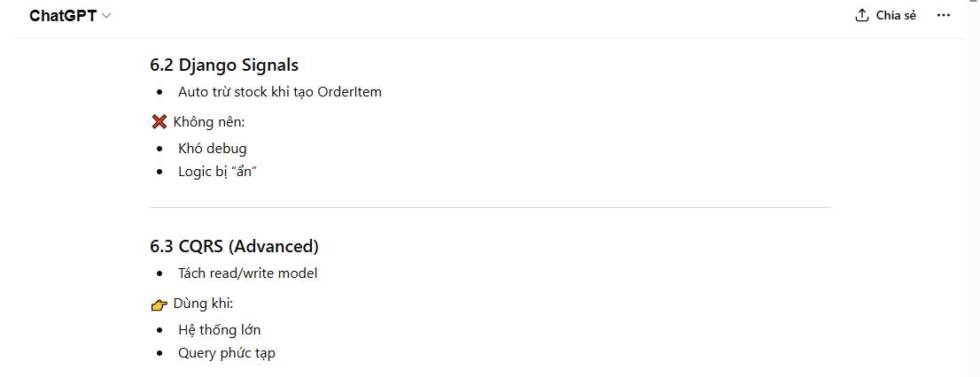Click the Chia sẻ share button
980x377 pixels.
pos(885,15)
